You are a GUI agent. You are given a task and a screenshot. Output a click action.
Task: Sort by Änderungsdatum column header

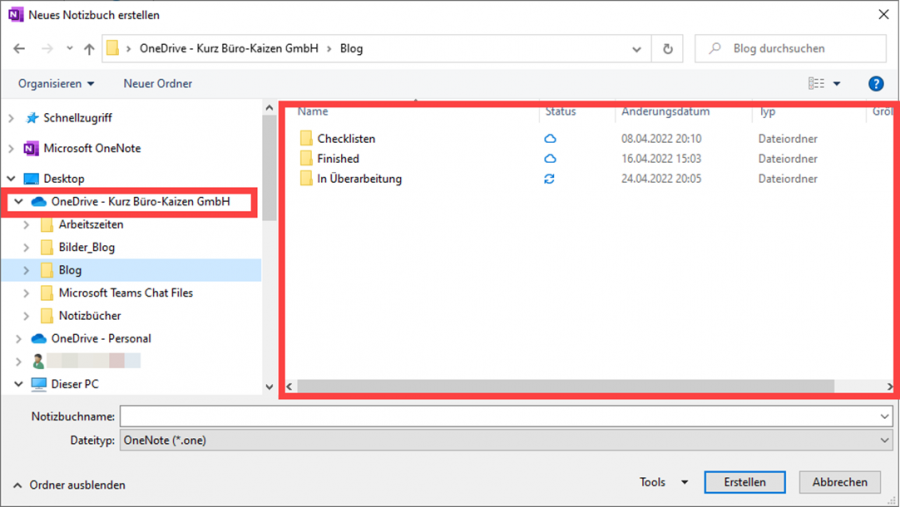[665, 111]
